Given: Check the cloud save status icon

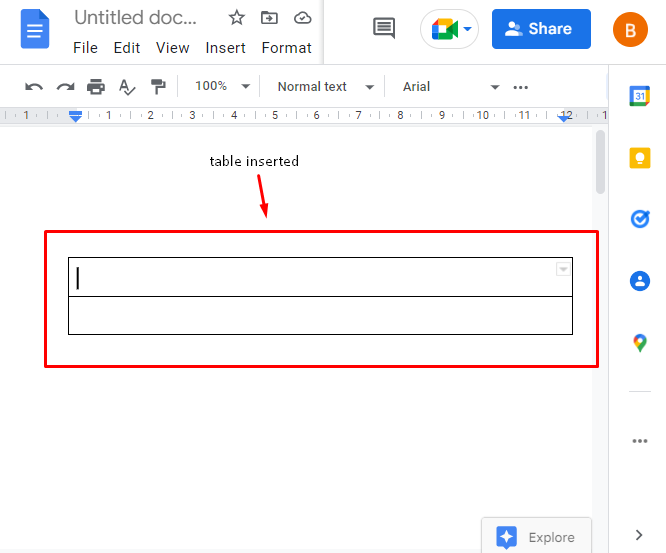Looking at the screenshot, I should 302,18.
